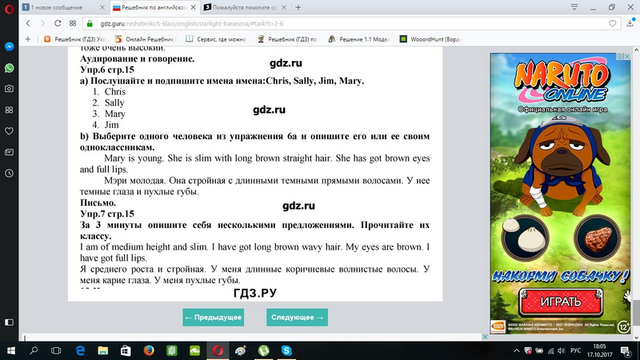Go to 'Предыдущее' exercise page
The image size is (640, 360).
click(213, 317)
